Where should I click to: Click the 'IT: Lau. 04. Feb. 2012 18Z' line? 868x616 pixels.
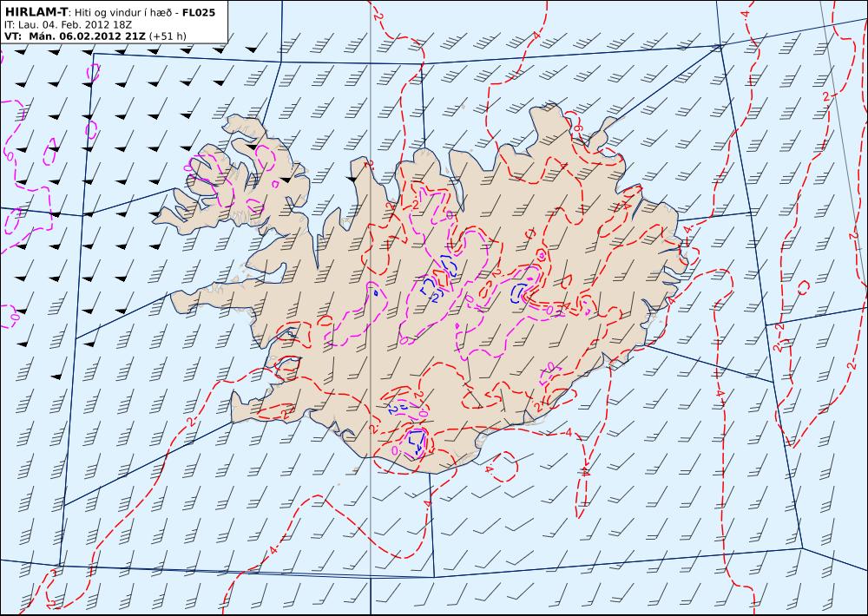click(x=68, y=24)
